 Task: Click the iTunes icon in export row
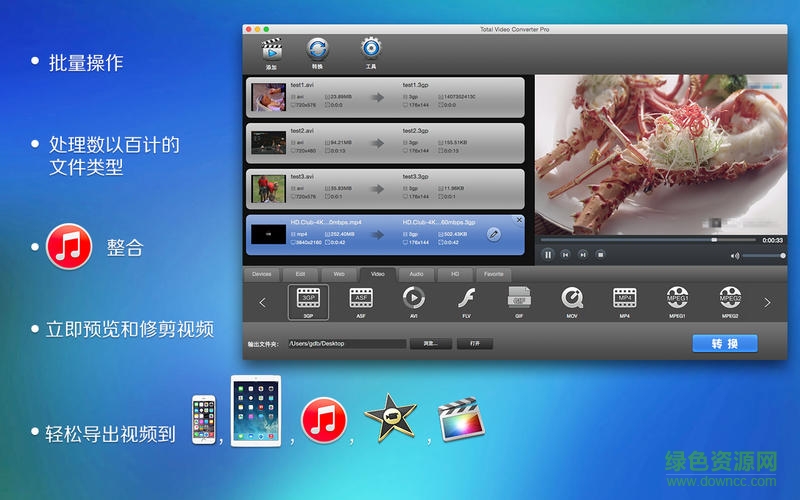click(x=323, y=420)
